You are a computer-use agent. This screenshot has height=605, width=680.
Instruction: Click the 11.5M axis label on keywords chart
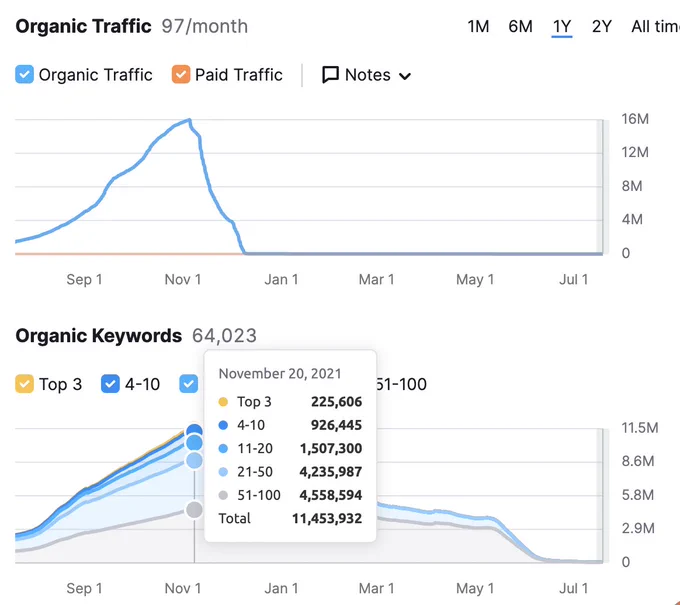click(640, 428)
